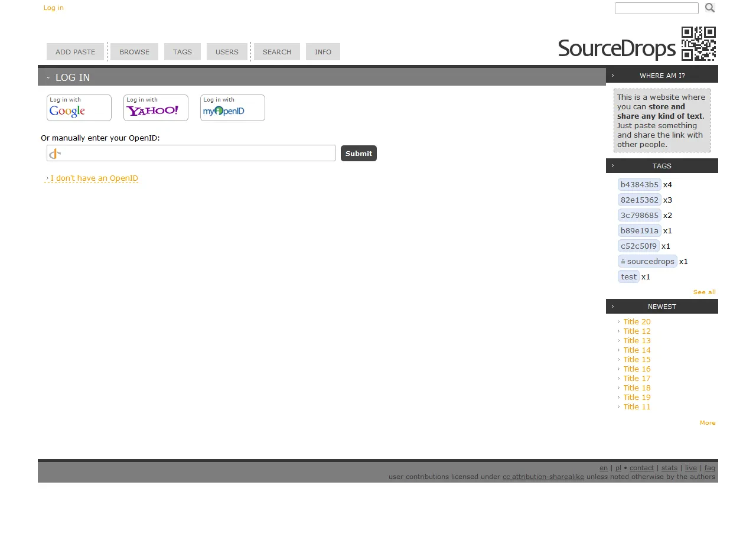
Task: Log in with Google
Action: point(79,108)
